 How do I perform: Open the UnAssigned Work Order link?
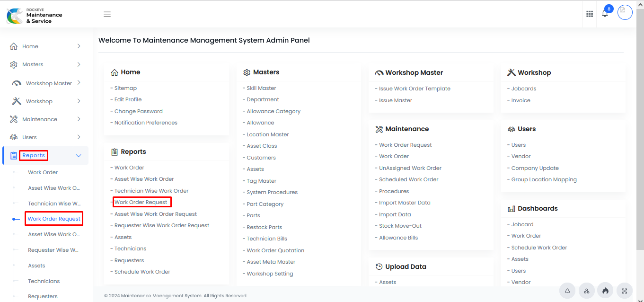click(x=410, y=168)
